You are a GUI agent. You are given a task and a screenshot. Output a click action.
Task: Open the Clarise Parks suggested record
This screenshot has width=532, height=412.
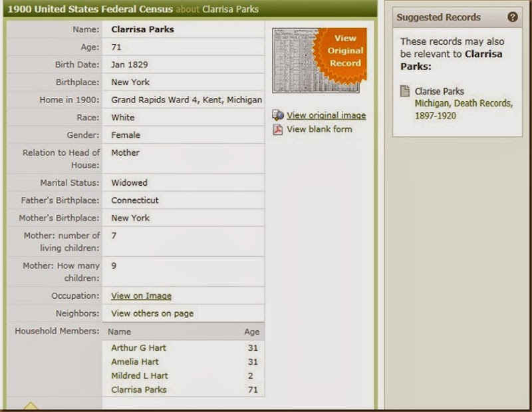439,91
